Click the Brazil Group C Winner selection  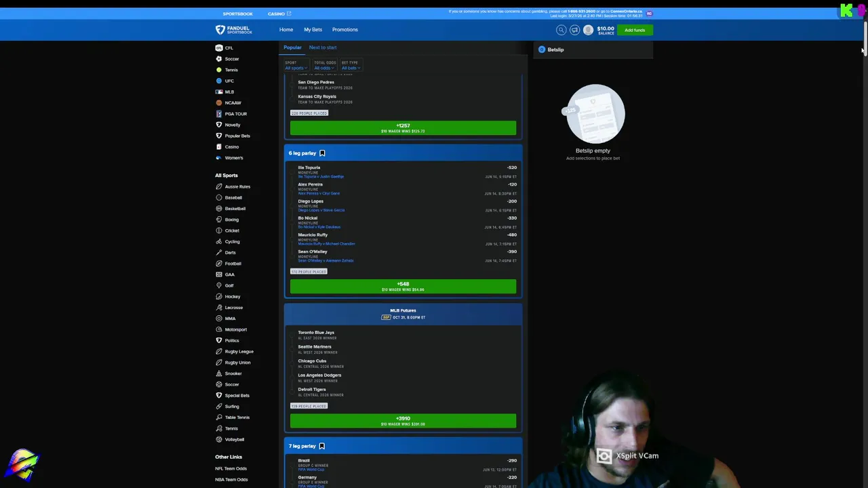(304, 461)
